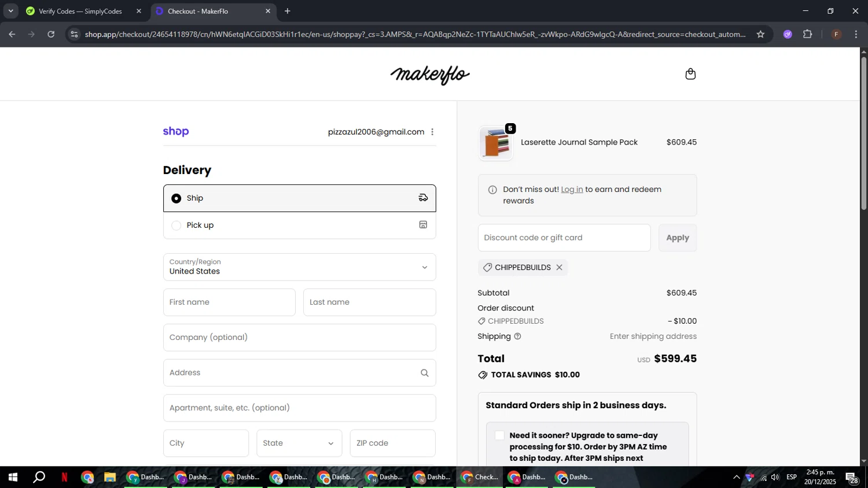Open the tab search dropdown arrow

tap(10, 11)
